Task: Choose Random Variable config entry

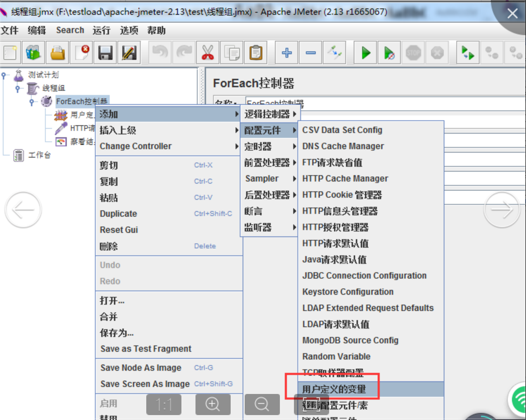Action: (x=371, y=356)
